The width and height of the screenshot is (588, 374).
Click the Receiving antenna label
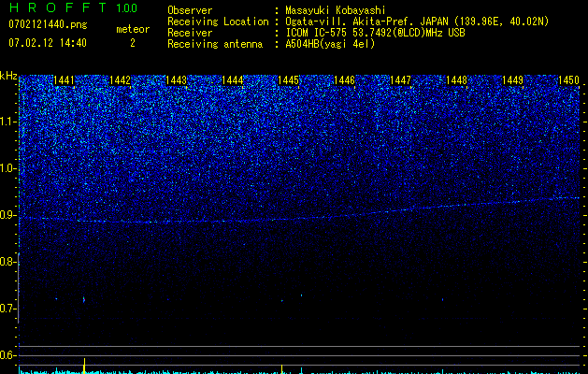(215, 44)
